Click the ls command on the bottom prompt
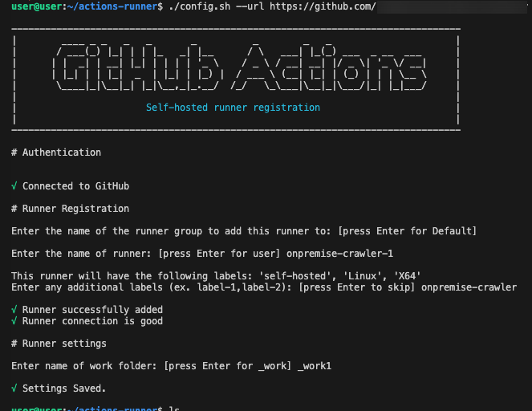The height and width of the screenshot is (411, 532). (x=173, y=408)
